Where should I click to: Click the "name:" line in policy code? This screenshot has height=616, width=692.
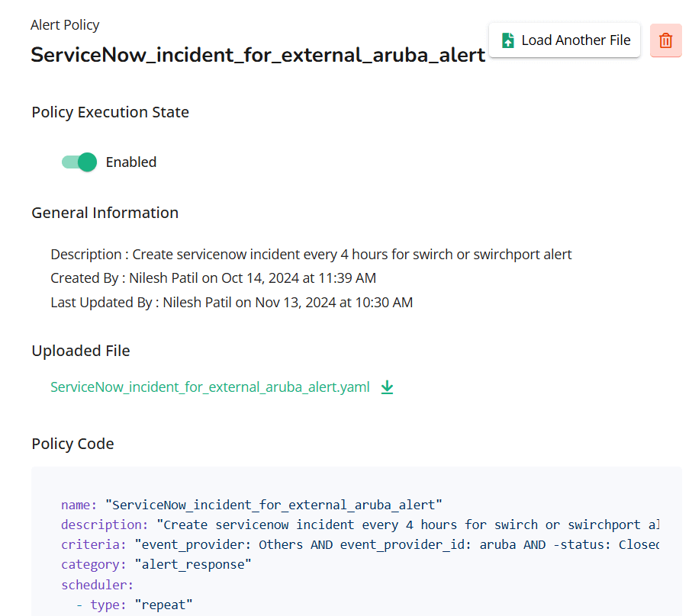point(252,505)
